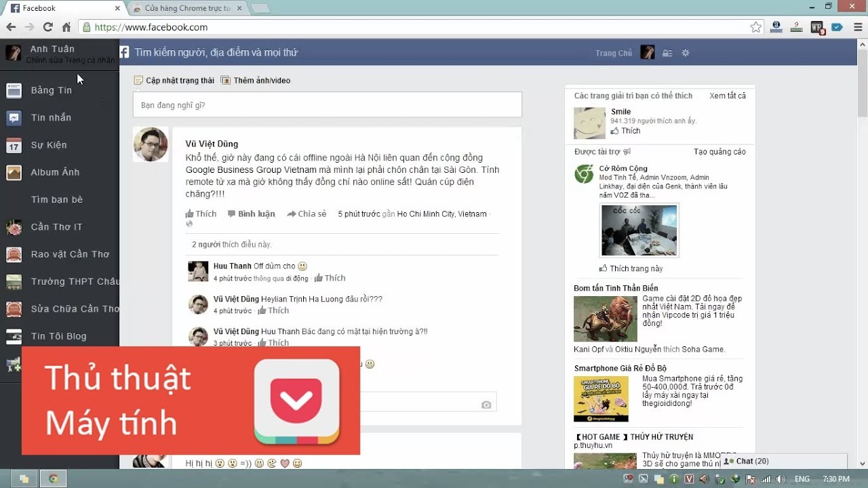Viewport: 868px width, 488px height.
Task: Reload the page using Chrome's refresh icon
Action: [x=47, y=27]
